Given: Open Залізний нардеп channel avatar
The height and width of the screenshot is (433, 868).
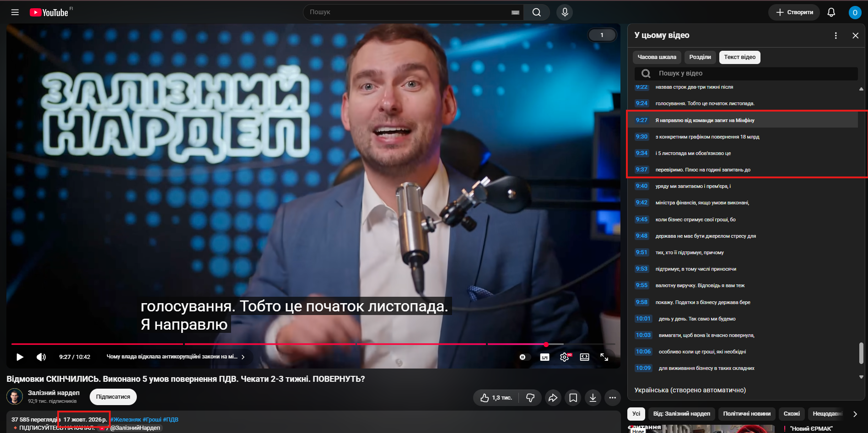Looking at the screenshot, I should (x=15, y=396).
